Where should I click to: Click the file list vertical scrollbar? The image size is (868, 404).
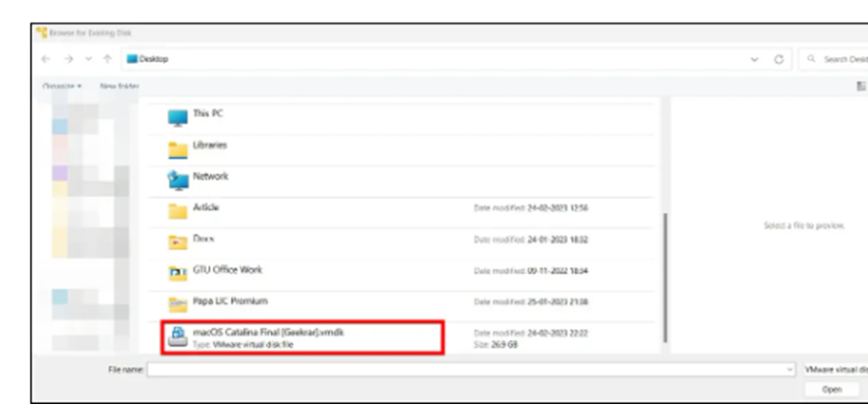pyautogui.click(x=666, y=277)
